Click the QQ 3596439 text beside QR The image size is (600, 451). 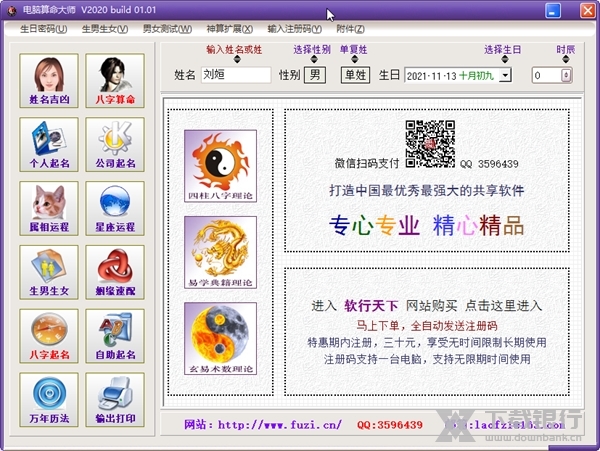[x=489, y=164]
